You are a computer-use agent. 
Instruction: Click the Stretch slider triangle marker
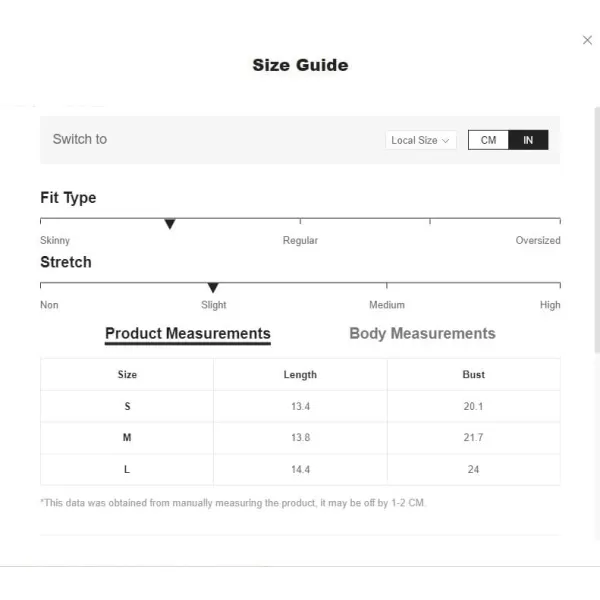tap(213, 288)
